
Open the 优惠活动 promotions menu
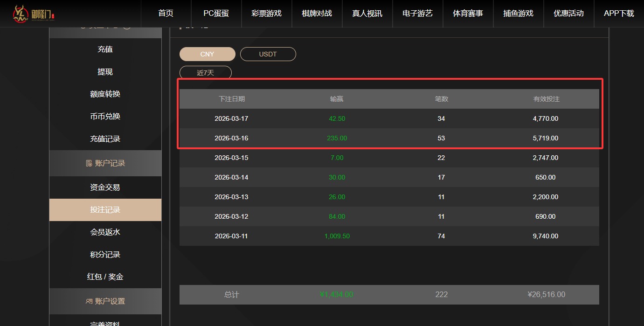pyautogui.click(x=568, y=14)
